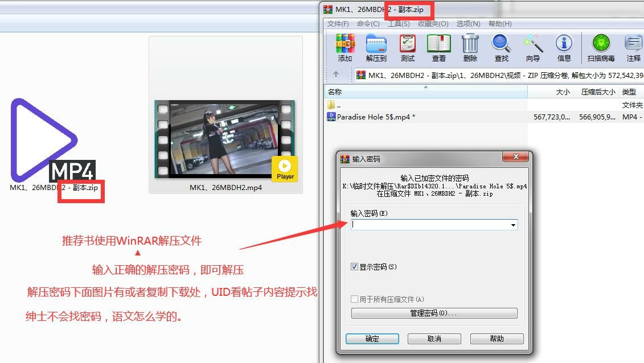The image size is (644, 363).
Task: Select the Paradise Hole 5$.mp4 file entry
Action: tap(376, 117)
